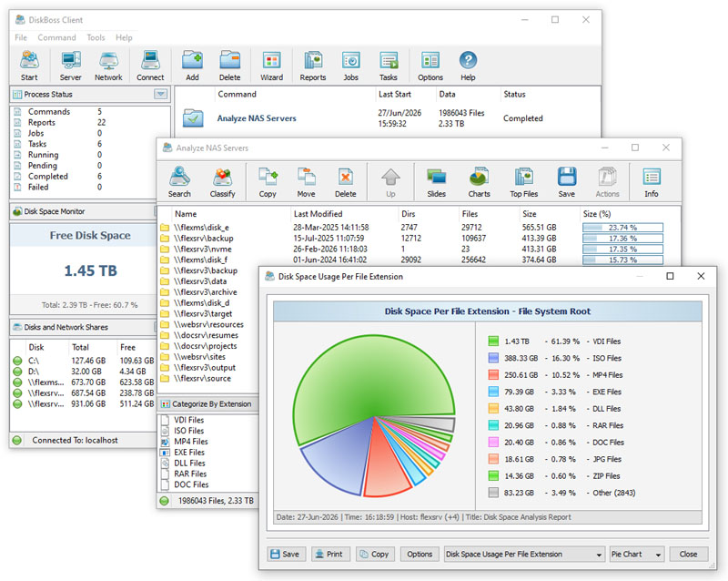Click the Start icon in DiskBoss toolbar
The height and width of the screenshot is (581, 728).
29,66
